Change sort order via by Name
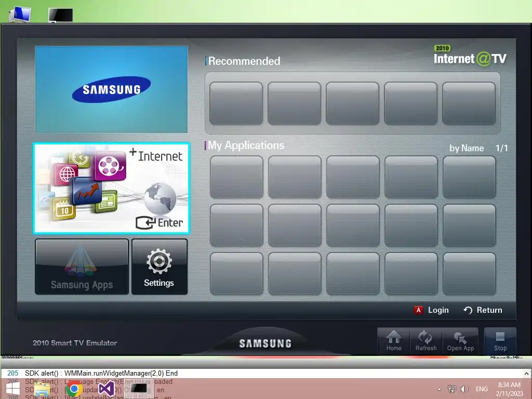Viewport: 532px width, 399px height. 467,148
